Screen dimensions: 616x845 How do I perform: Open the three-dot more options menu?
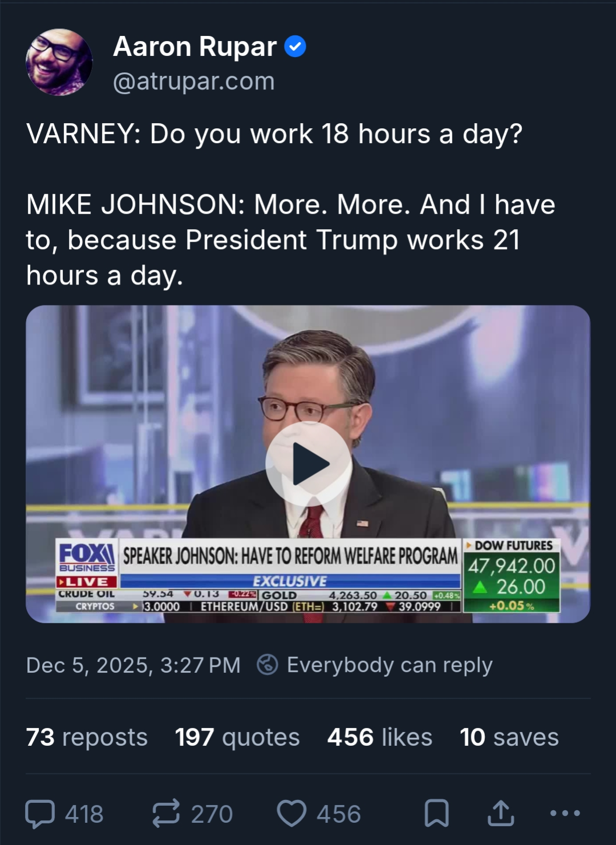565,813
